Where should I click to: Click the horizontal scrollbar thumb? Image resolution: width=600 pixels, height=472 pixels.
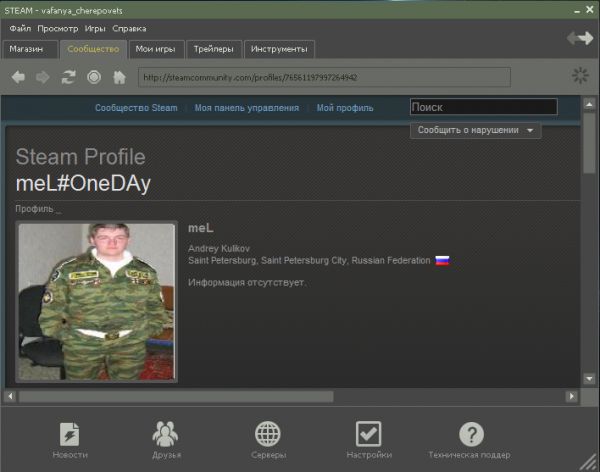[x=176, y=396]
